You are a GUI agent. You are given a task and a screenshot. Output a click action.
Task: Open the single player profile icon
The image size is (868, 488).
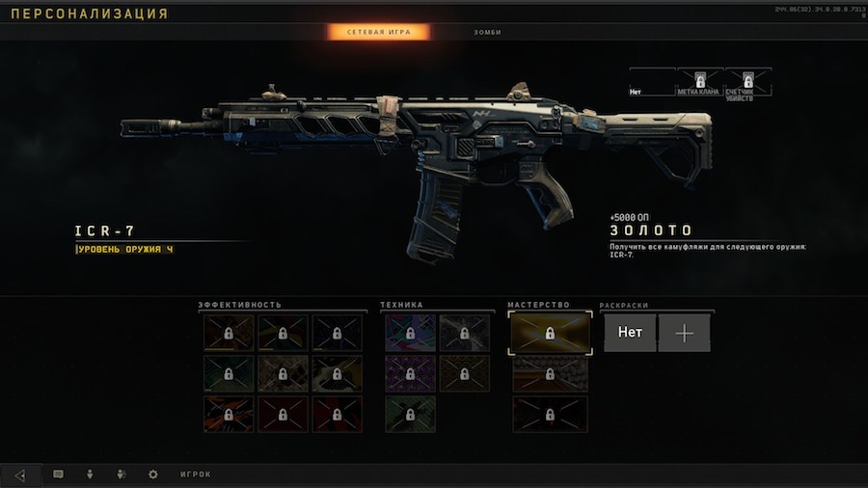pos(90,474)
